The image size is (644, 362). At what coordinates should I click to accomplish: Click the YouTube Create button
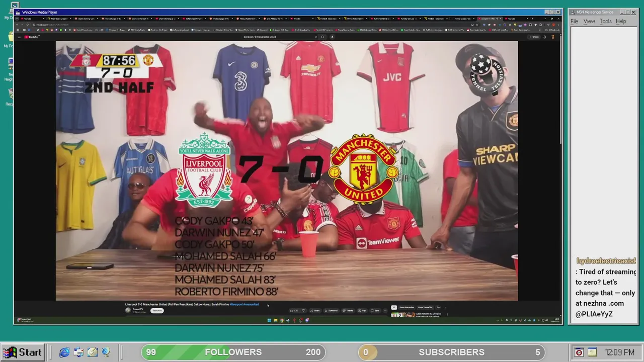point(534,37)
